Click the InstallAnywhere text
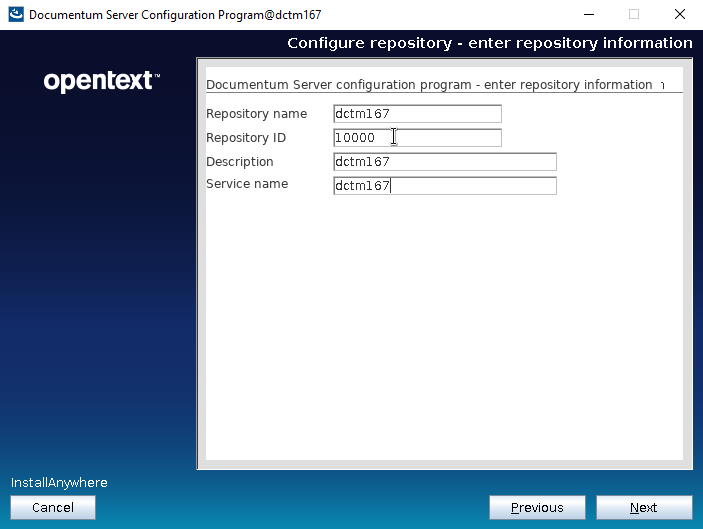The image size is (703, 529). tap(59, 483)
